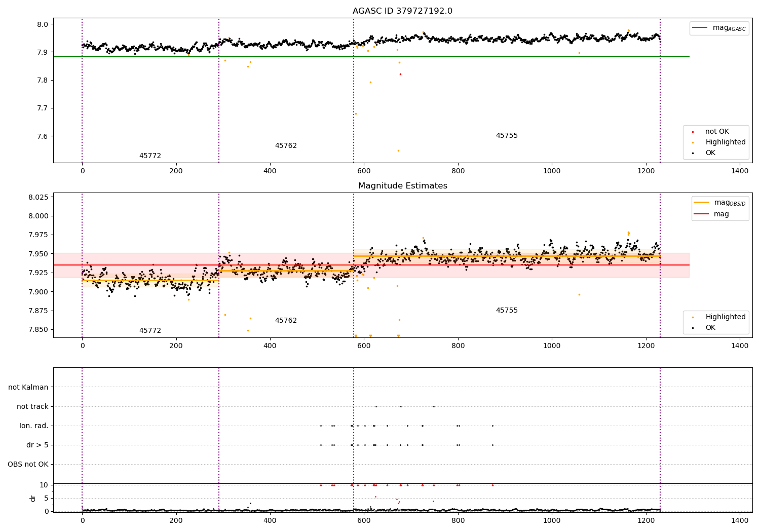This screenshot has height=532, width=760.
Task: Select the red 'not OK' legend entry
Action: tap(711, 132)
